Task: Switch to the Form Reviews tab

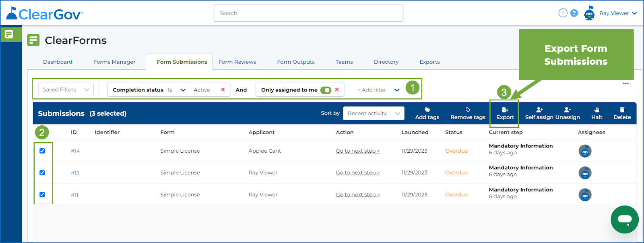Action: click(x=237, y=62)
